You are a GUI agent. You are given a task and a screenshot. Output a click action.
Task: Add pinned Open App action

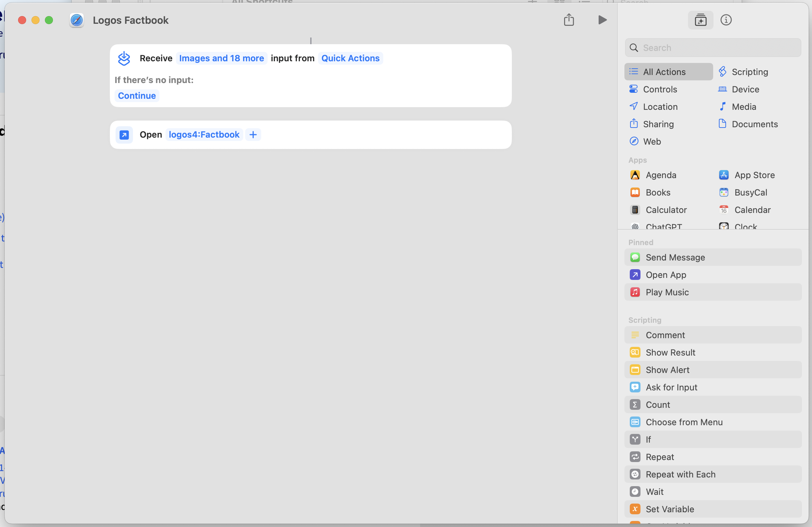click(713, 275)
